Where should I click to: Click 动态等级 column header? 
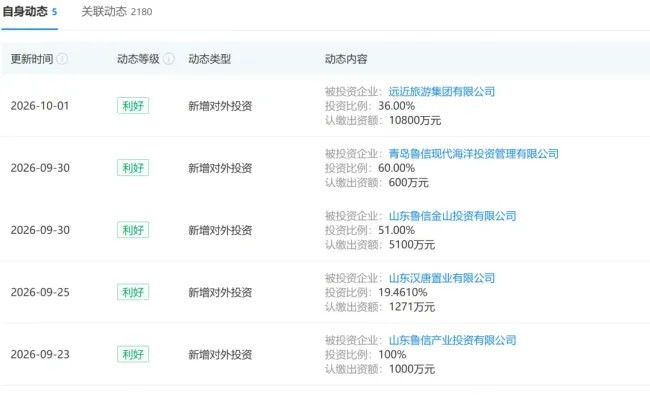click(x=138, y=59)
